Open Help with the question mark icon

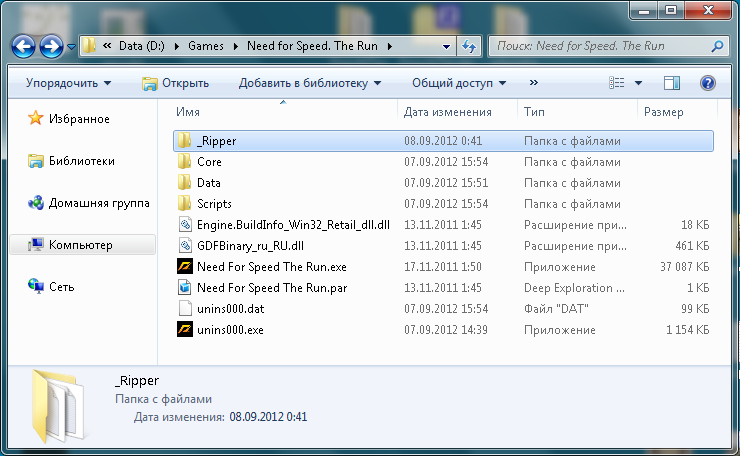point(707,83)
